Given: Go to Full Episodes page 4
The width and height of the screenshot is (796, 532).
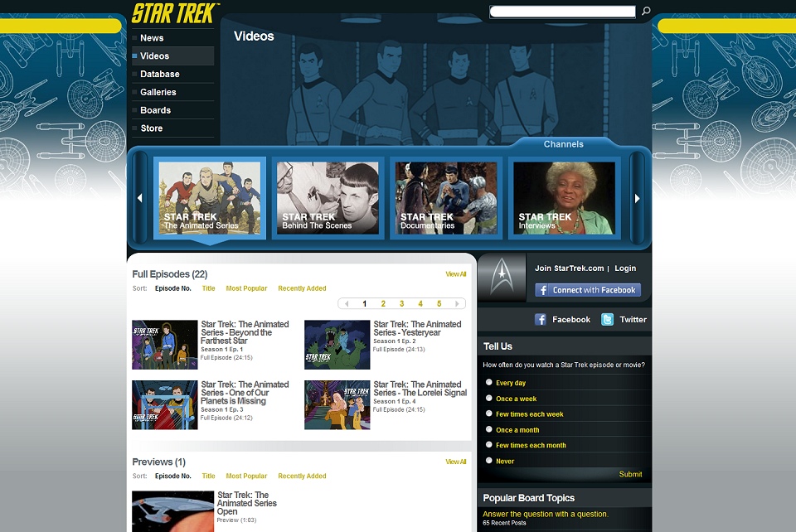Looking at the screenshot, I should [x=420, y=304].
